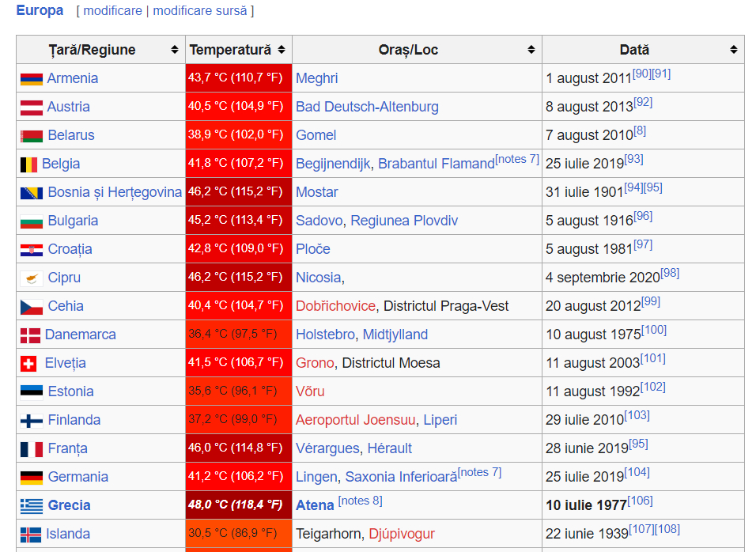Click the Europa section heading
This screenshot has height=552, width=756.
(x=40, y=10)
